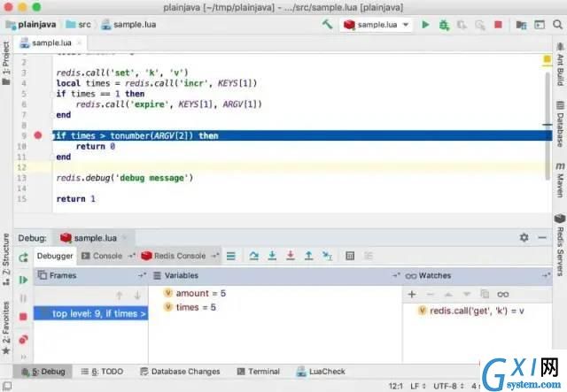Viewport: 567px width, 392px height.
Task: Select the amount = 5 variable
Action: (x=195, y=293)
